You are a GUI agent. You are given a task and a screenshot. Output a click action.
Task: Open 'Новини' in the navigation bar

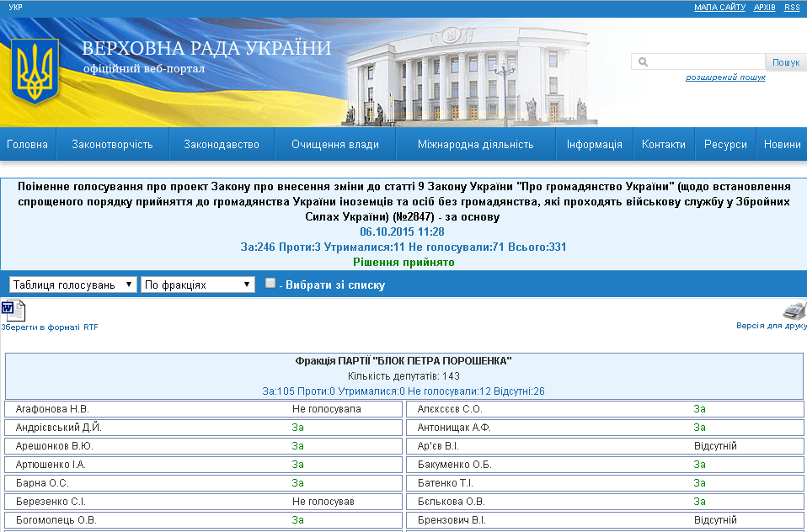(x=782, y=144)
